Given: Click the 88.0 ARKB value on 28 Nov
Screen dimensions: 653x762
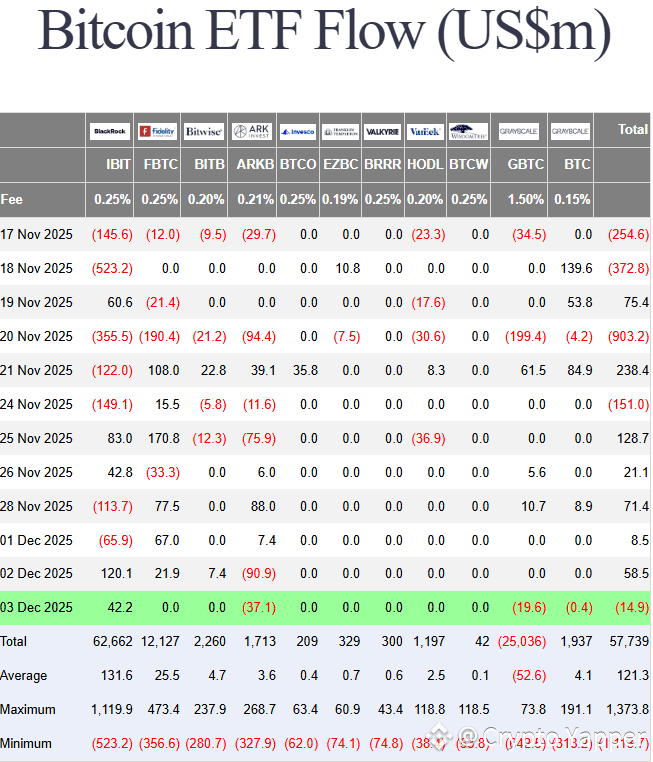Looking at the screenshot, I should [x=263, y=506].
